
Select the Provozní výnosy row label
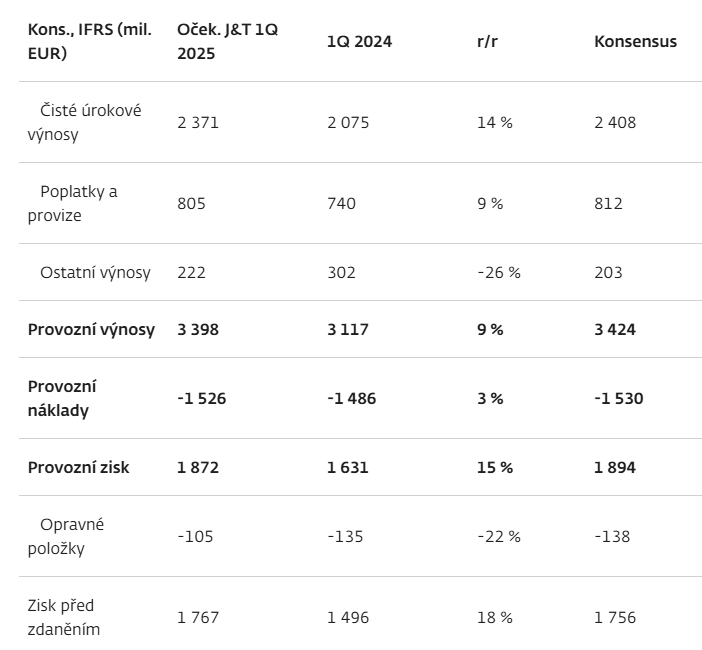tap(91, 329)
